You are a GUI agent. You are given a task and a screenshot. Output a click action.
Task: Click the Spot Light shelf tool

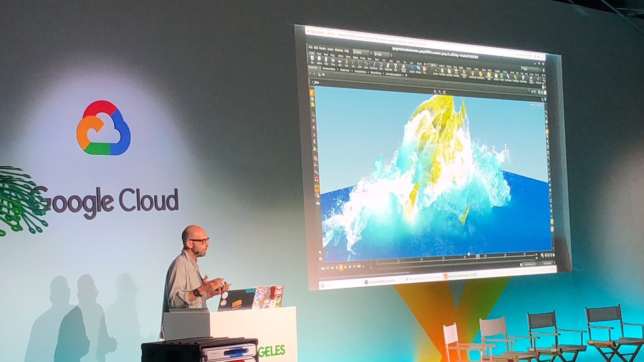(449, 72)
